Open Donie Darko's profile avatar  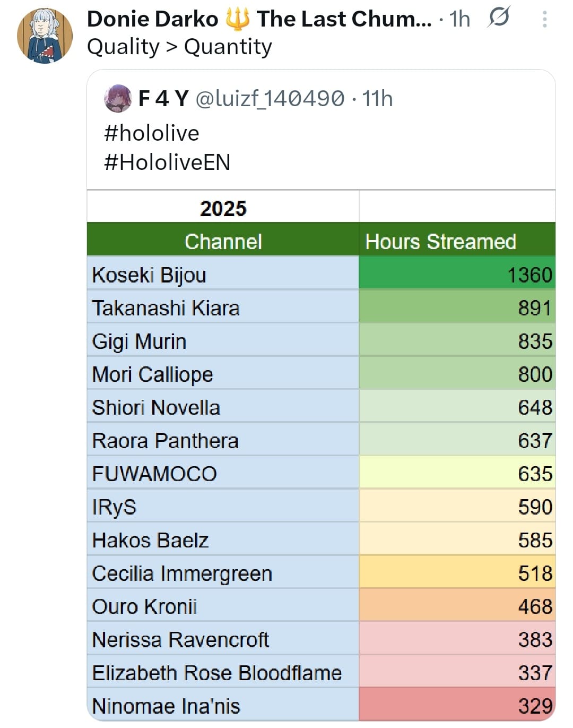tap(45, 36)
